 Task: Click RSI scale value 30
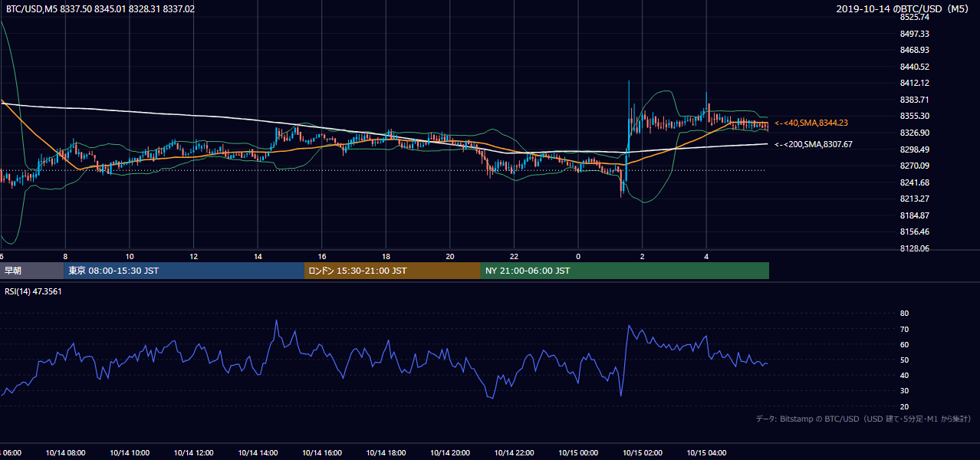pos(905,391)
